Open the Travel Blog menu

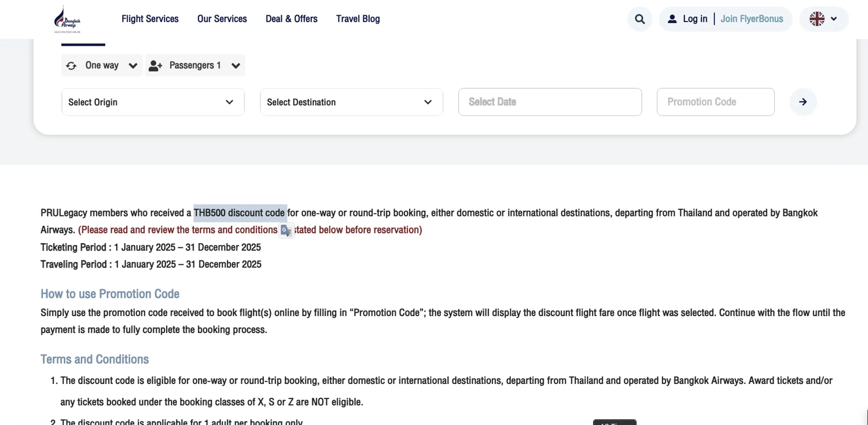pyautogui.click(x=358, y=19)
